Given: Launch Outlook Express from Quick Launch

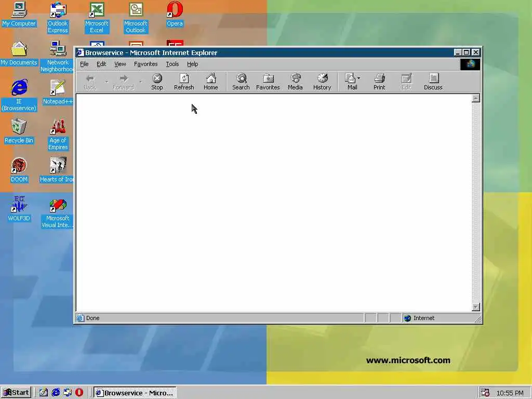Looking at the screenshot, I should point(68,393).
